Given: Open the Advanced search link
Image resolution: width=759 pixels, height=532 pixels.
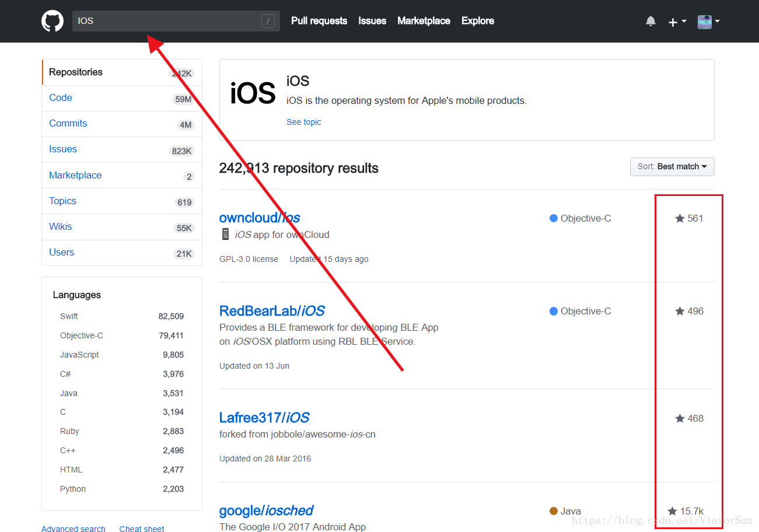Looking at the screenshot, I should point(74,528).
